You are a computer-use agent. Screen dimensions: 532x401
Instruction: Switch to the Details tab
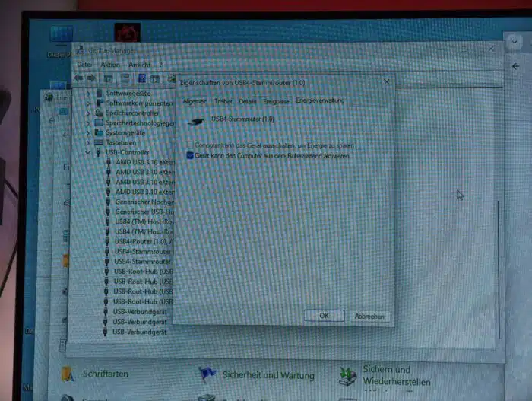(x=247, y=101)
